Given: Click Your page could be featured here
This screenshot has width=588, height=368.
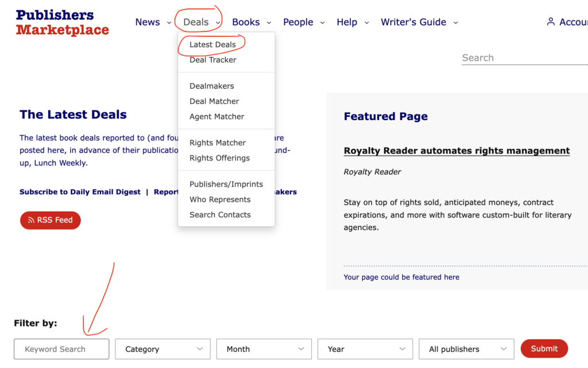Looking at the screenshot, I should [x=401, y=277].
